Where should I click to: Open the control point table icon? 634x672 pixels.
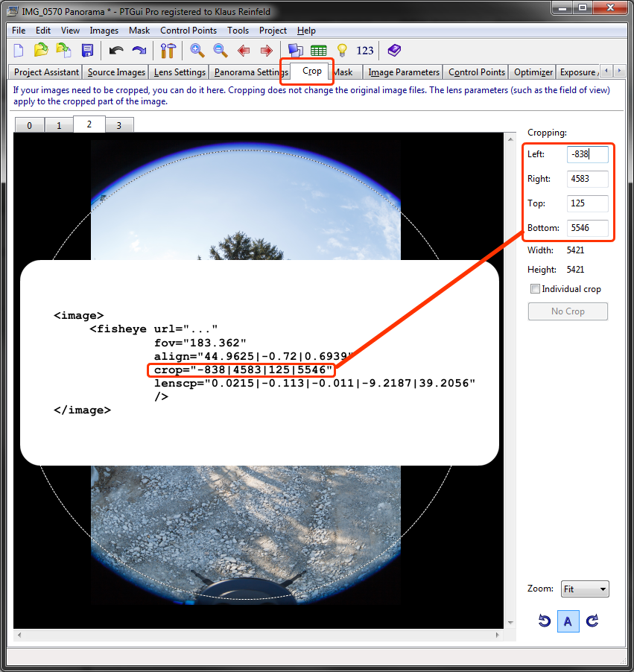click(319, 51)
